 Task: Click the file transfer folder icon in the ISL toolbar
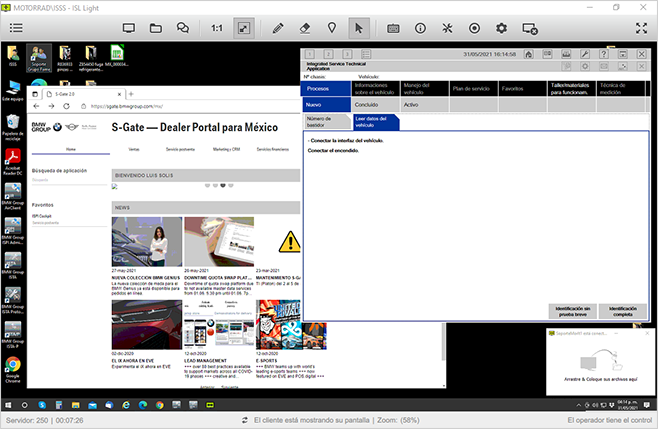pos(156,28)
